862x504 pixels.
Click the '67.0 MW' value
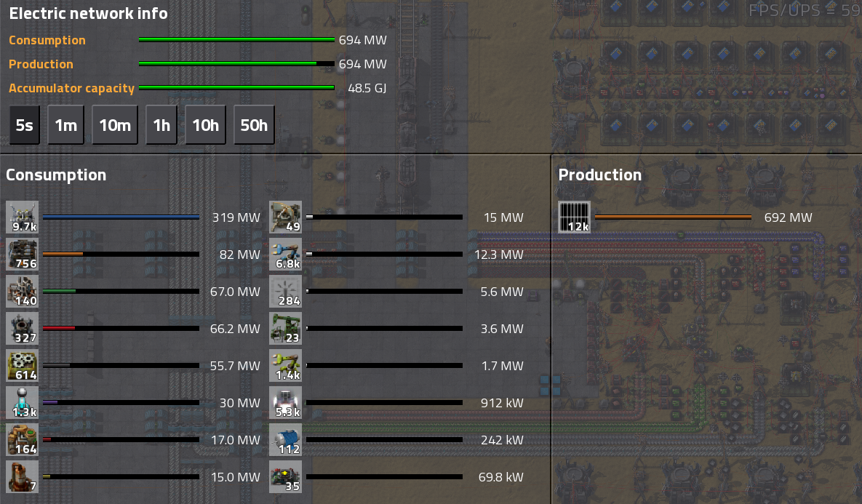click(x=235, y=292)
